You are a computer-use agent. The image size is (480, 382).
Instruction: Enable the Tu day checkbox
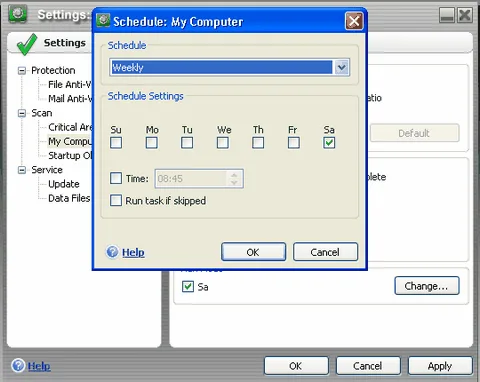(x=187, y=143)
